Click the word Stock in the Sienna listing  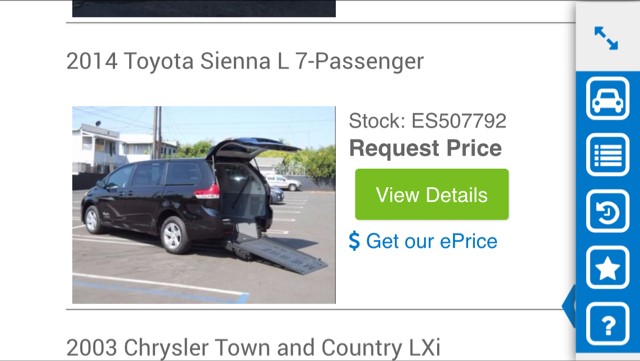(377, 121)
